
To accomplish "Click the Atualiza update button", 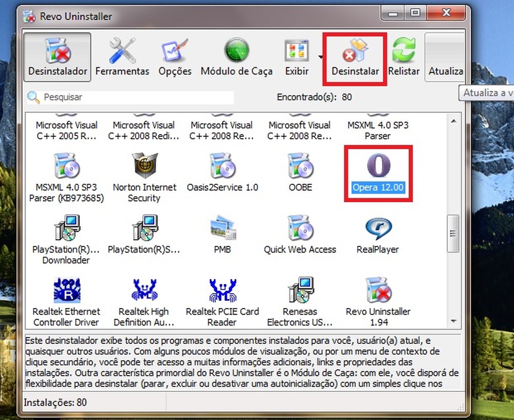I will click(445, 57).
